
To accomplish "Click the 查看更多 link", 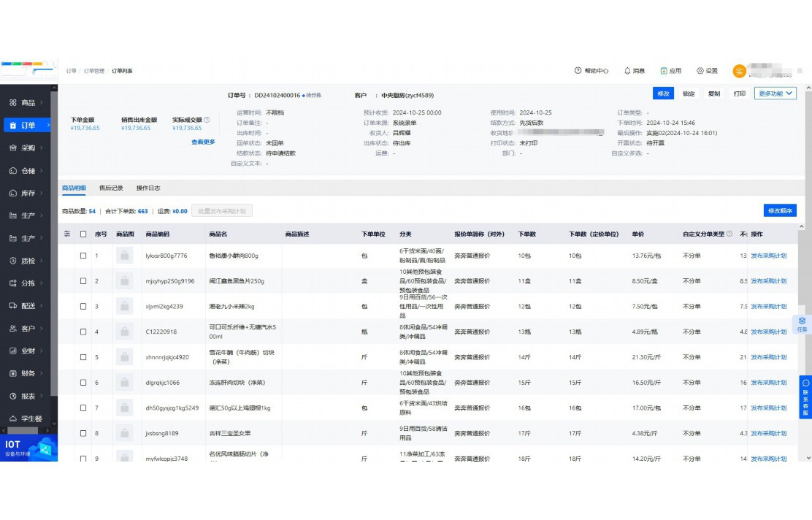I will click(x=203, y=142).
